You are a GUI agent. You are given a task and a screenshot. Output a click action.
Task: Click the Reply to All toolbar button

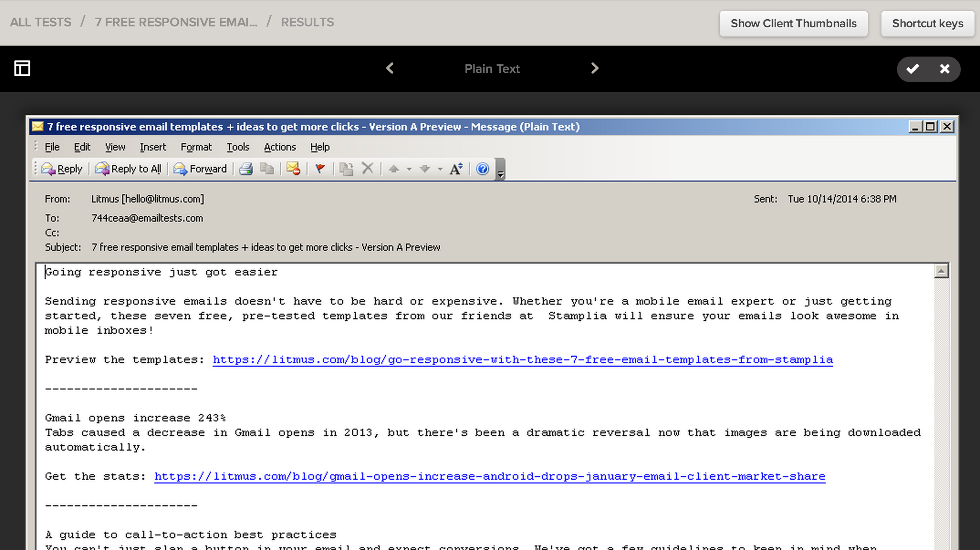pyautogui.click(x=128, y=169)
